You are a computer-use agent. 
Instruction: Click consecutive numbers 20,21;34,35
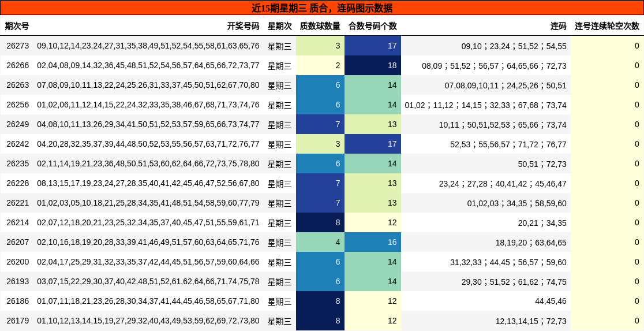[x=542, y=223]
